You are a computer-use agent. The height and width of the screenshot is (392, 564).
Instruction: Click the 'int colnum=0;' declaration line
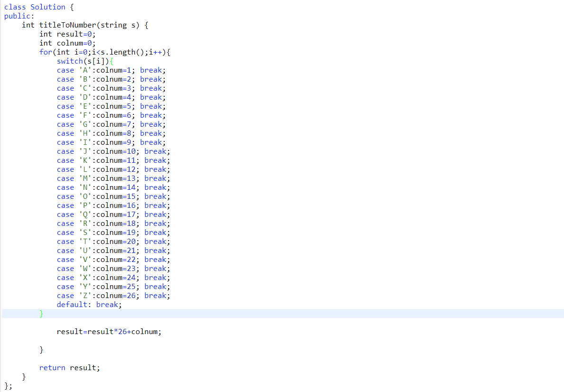(67, 43)
